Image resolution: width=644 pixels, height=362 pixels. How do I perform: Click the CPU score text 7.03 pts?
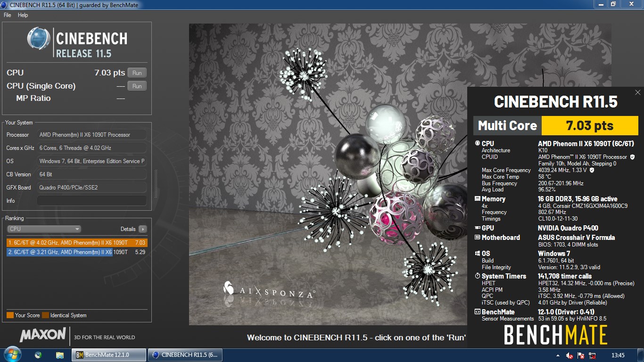(x=110, y=73)
